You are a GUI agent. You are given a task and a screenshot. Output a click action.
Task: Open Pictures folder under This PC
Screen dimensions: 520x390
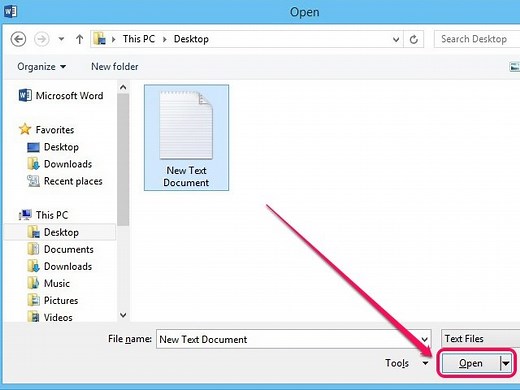click(x=53, y=300)
